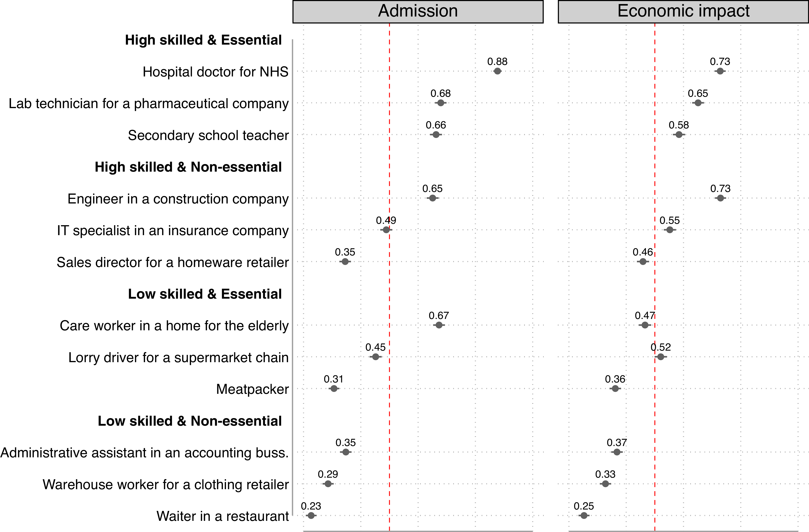809x532 pixels.
Task: Click the IT specialist in an insurance company label
Action: coord(173,231)
